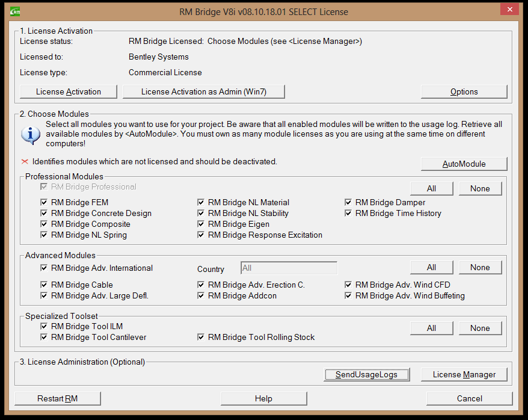Click None in Specialized Toolset
The height and width of the screenshot is (420, 528).
[480, 328]
